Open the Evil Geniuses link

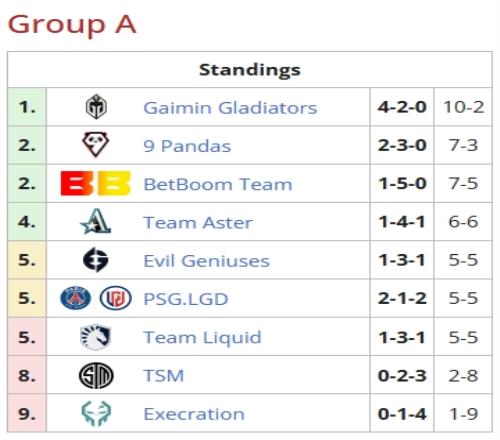tap(206, 261)
